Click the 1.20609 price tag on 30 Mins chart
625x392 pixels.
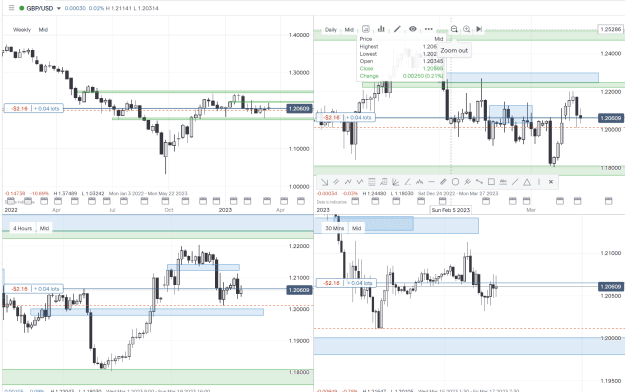pos(611,287)
